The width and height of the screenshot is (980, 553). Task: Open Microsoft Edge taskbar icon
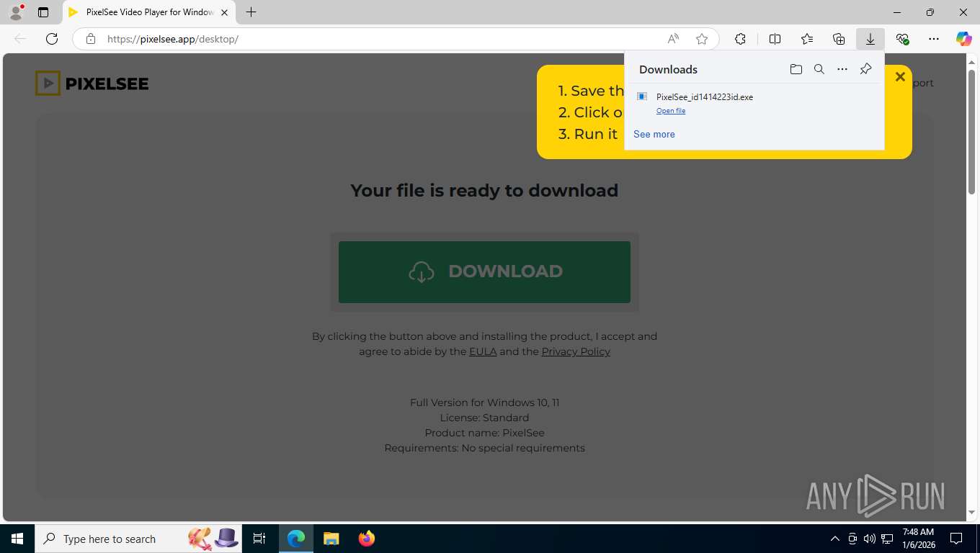[296, 539]
